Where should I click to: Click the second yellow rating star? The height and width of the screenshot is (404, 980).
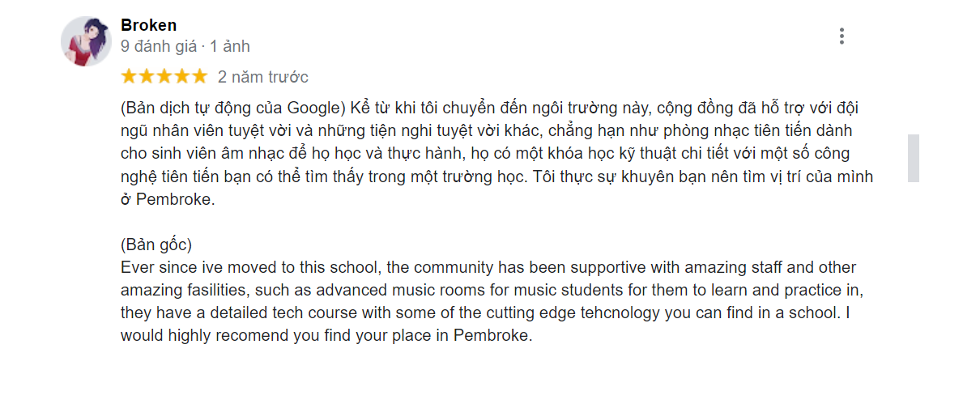pos(147,77)
